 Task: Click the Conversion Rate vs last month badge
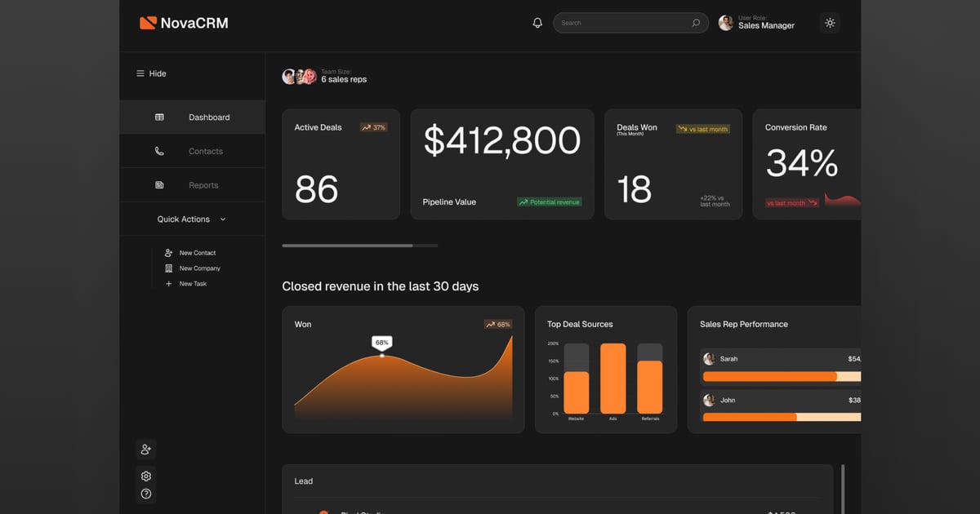792,202
